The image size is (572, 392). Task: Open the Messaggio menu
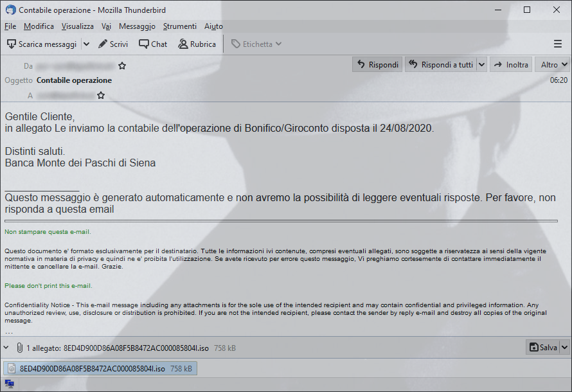point(137,26)
